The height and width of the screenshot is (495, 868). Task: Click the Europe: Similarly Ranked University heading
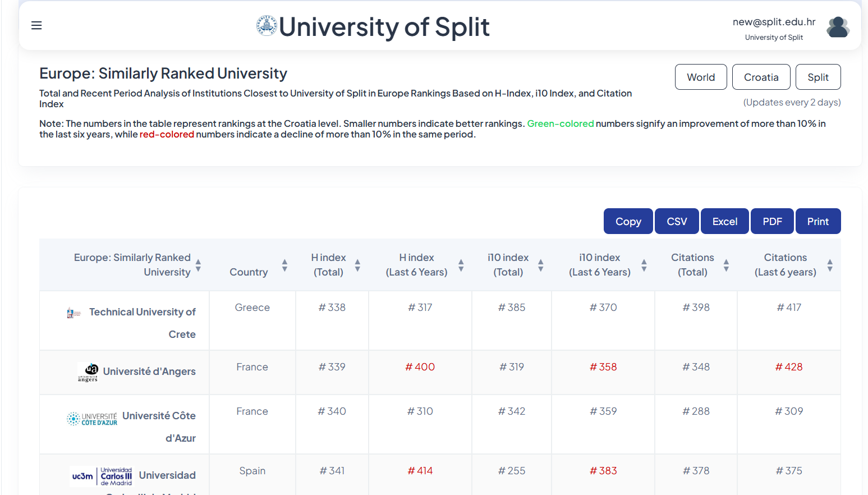[163, 74]
